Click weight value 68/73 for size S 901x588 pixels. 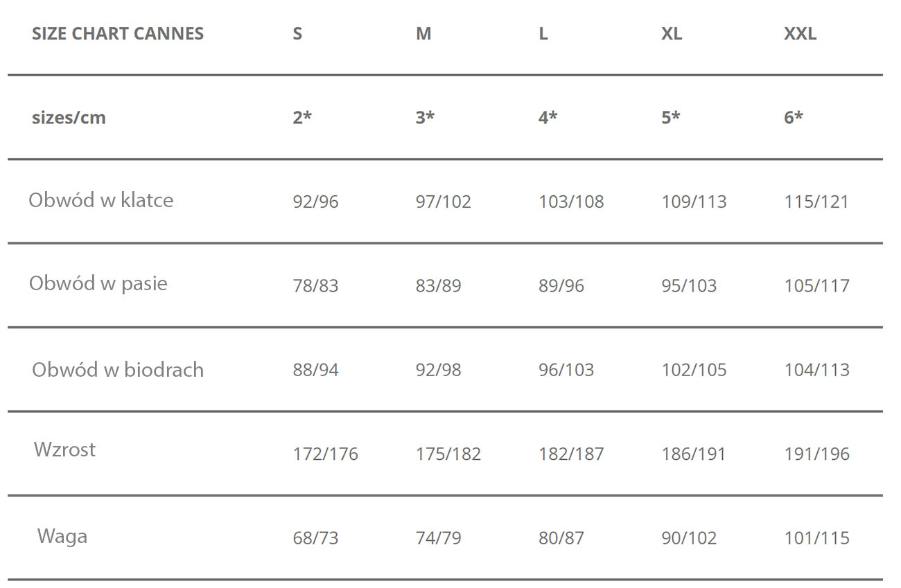(315, 538)
